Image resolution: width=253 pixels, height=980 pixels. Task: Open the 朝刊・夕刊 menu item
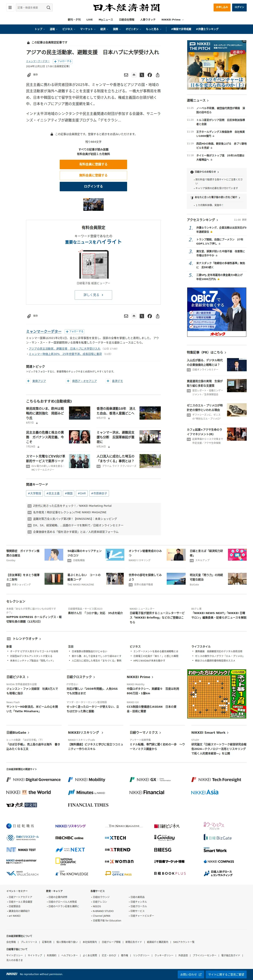[x=74, y=20]
